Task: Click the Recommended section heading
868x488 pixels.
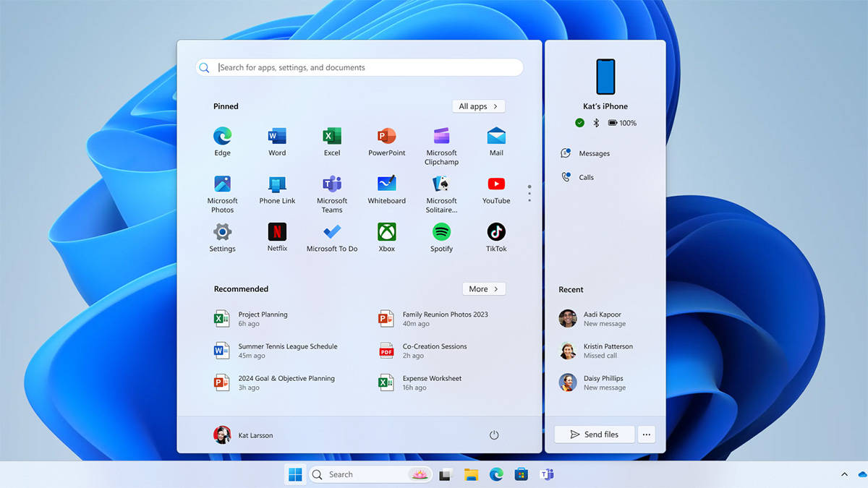Action: click(241, 288)
